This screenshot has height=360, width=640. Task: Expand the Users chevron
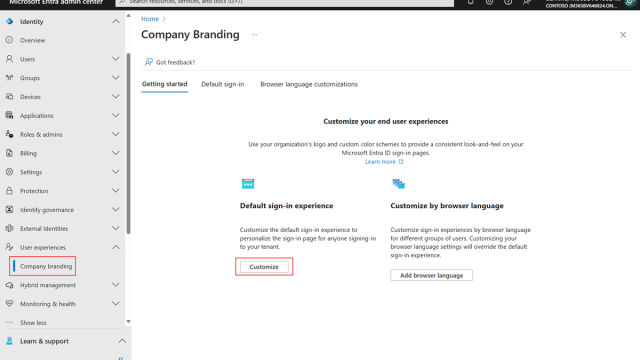click(116, 59)
